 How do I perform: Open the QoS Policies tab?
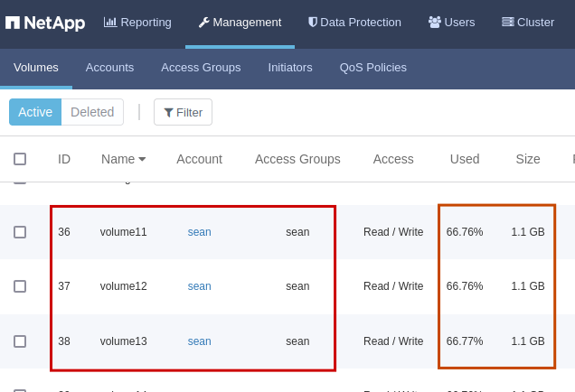[x=373, y=68]
